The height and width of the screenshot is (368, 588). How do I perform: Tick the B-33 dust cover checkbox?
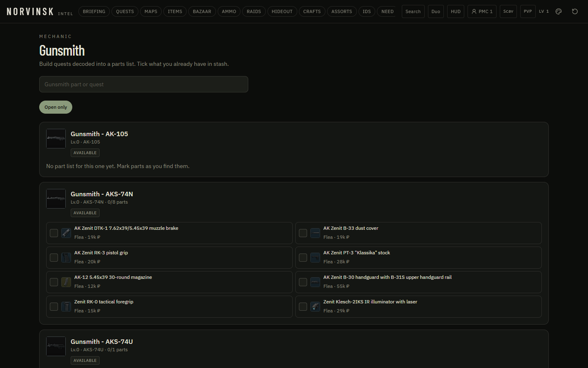click(x=303, y=233)
